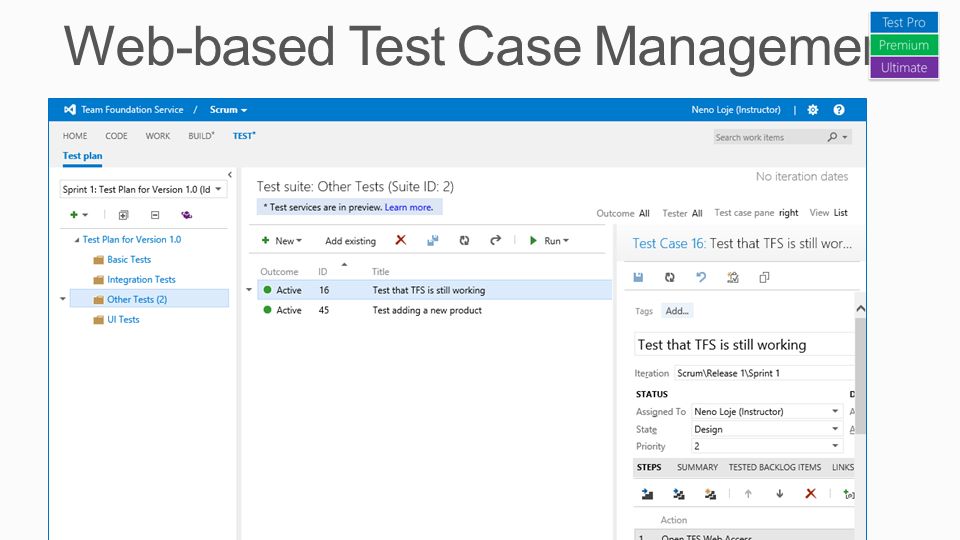Open the State Design dropdown
The width and height of the screenshot is (960, 540).
pyautogui.click(x=835, y=429)
